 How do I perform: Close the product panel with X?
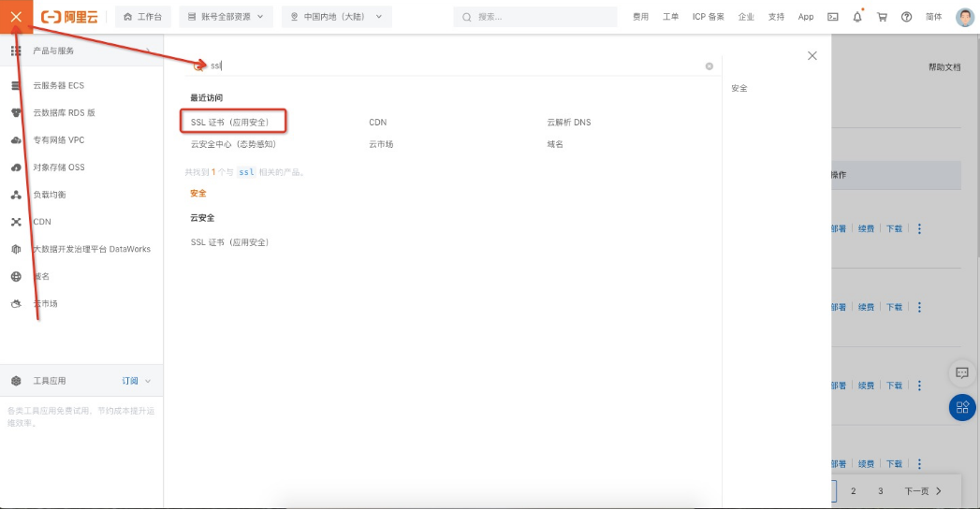tap(812, 55)
